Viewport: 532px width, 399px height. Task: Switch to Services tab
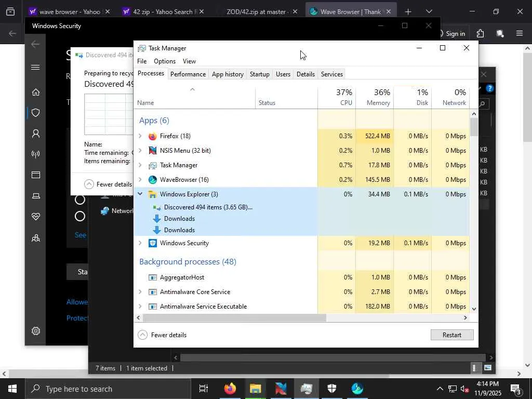pos(332,74)
